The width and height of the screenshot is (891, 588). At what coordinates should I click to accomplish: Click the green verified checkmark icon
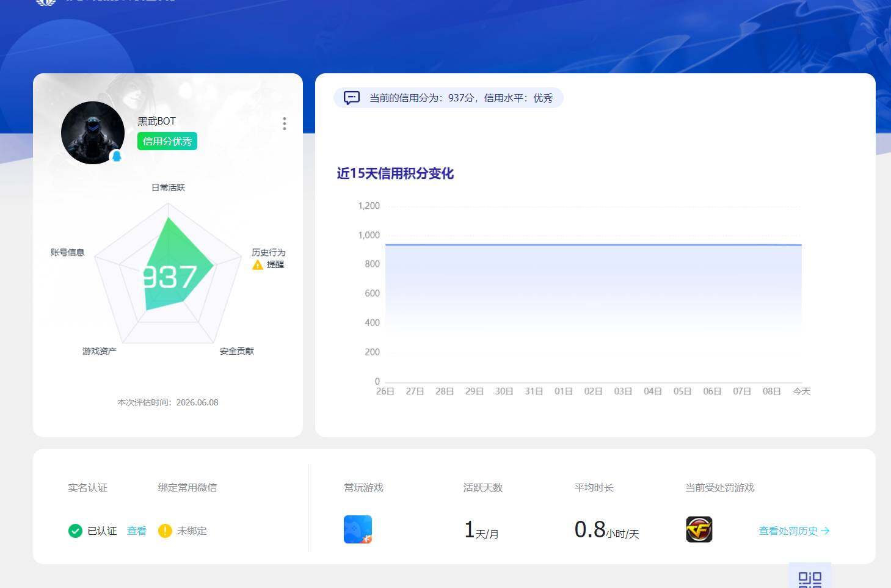pyautogui.click(x=75, y=531)
